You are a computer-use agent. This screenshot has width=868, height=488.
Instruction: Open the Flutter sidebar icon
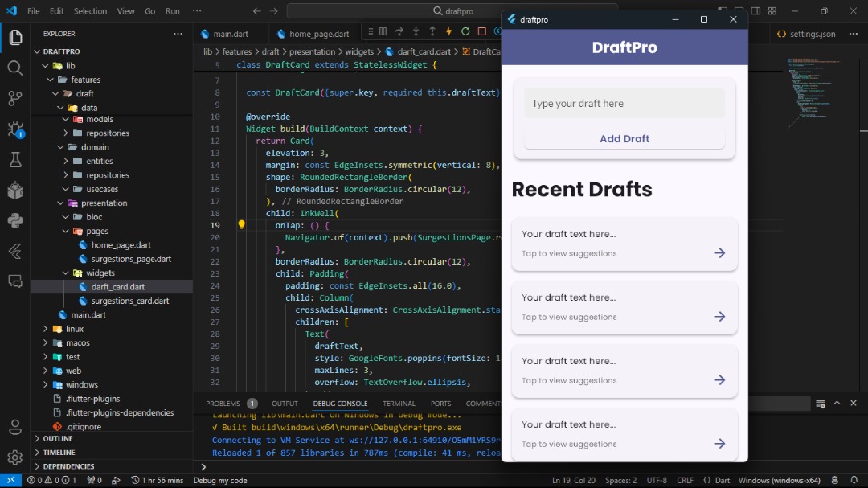pyautogui.click(x=15, y=251)
